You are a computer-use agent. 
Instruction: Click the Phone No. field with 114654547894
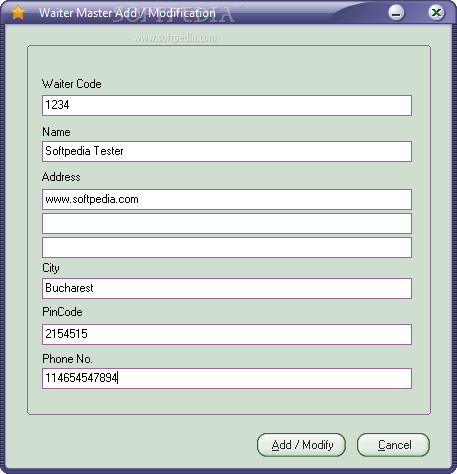point(227,378)
